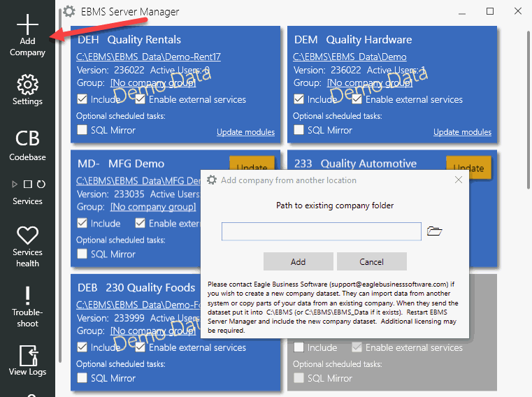Image resolution: width=532 pixels, height=397 pixels.
Task: Click the Version: 233035 text on MFG Demo
Action: coord(110,194)
